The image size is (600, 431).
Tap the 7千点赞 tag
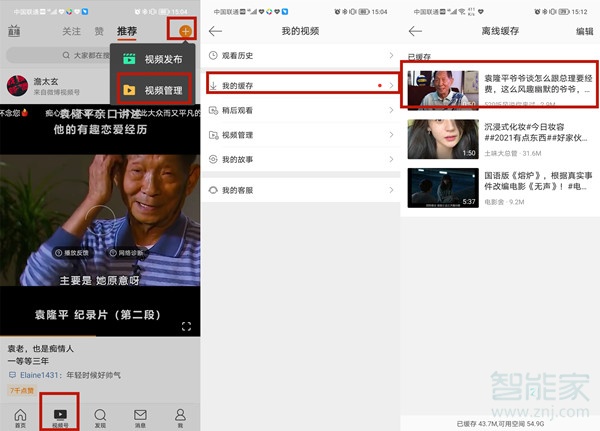(x=21, y=390)
